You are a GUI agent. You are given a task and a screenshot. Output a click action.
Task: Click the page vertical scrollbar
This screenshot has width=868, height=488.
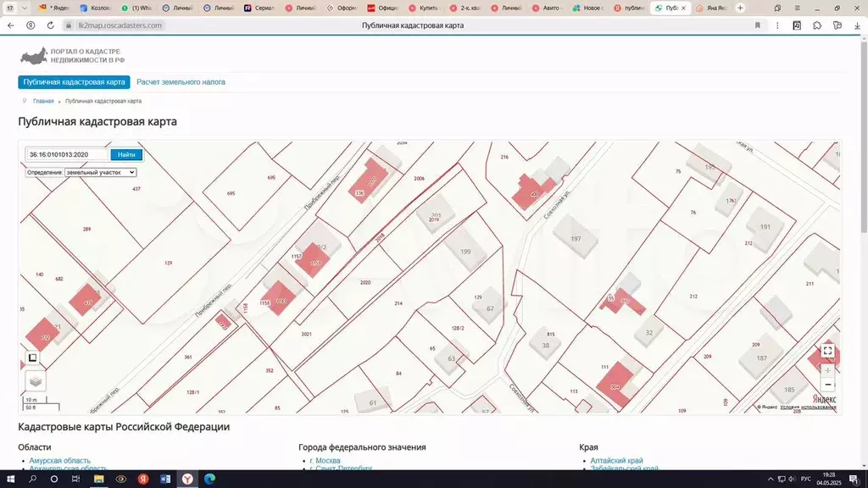coord(864,136)
